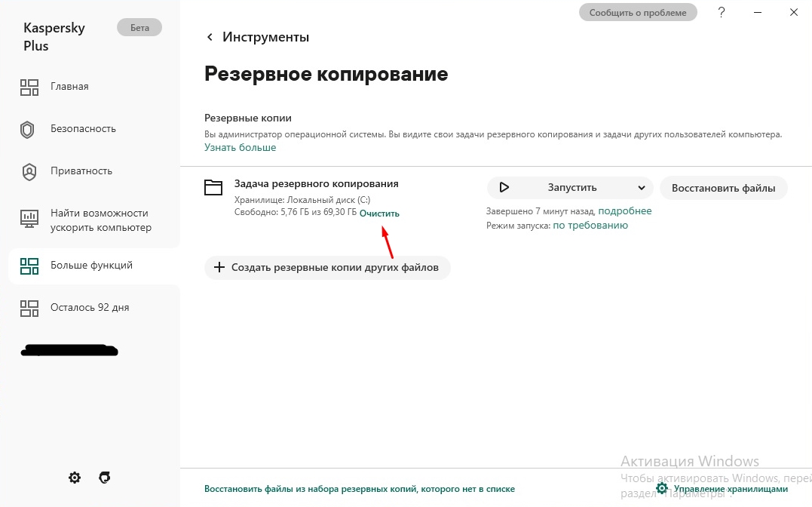Click the Резервные копии subheading
812x507 pixels.
248,118
